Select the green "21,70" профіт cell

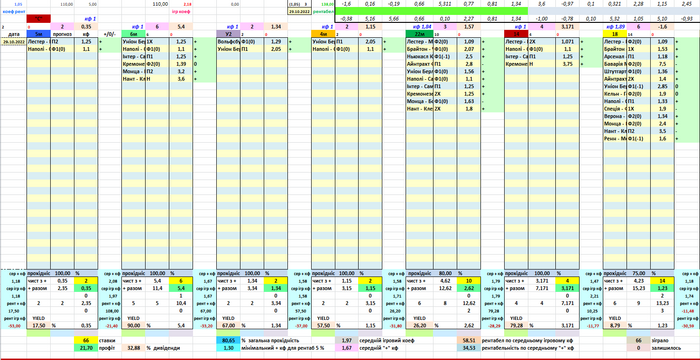(86, 348)
